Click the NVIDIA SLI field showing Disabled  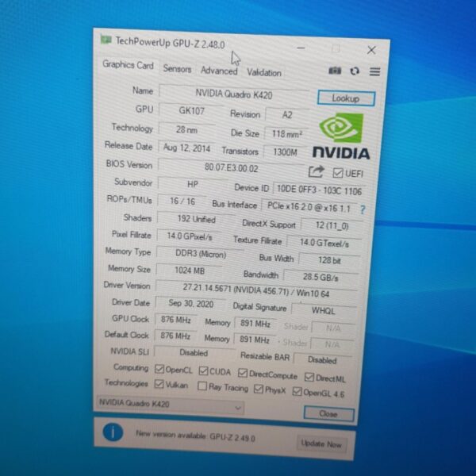194,353
